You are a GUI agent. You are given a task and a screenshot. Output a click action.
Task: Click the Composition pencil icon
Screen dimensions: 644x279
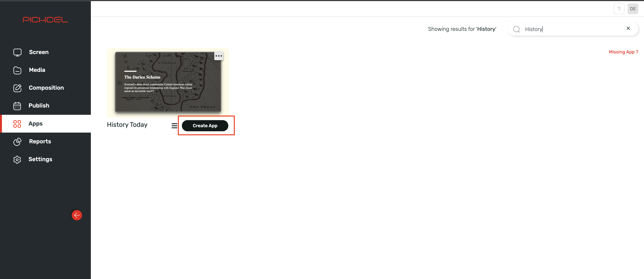click(x=17, y=88)
